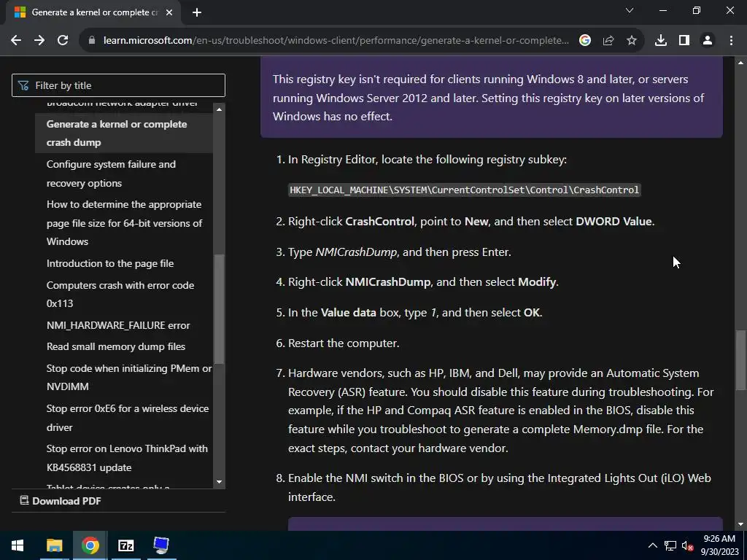Focus the Filter by title box
Screen dimensions: 747x560
pyautogui.click(x=118, y=85)
